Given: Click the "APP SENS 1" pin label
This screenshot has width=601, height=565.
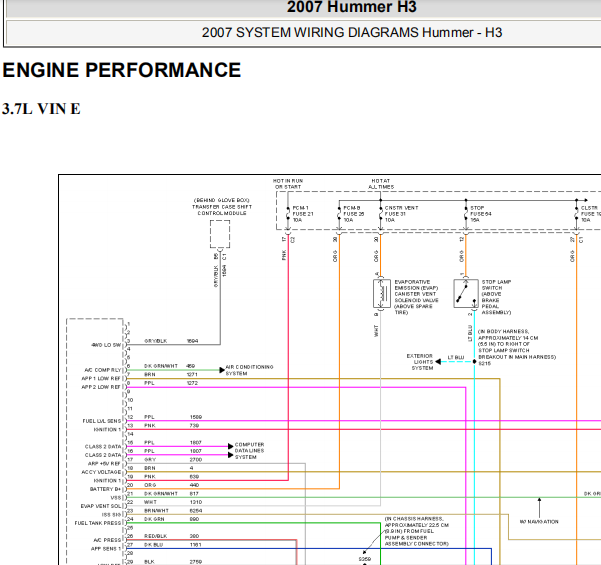Looking at the screenshot, I should [x=106, y=549].
